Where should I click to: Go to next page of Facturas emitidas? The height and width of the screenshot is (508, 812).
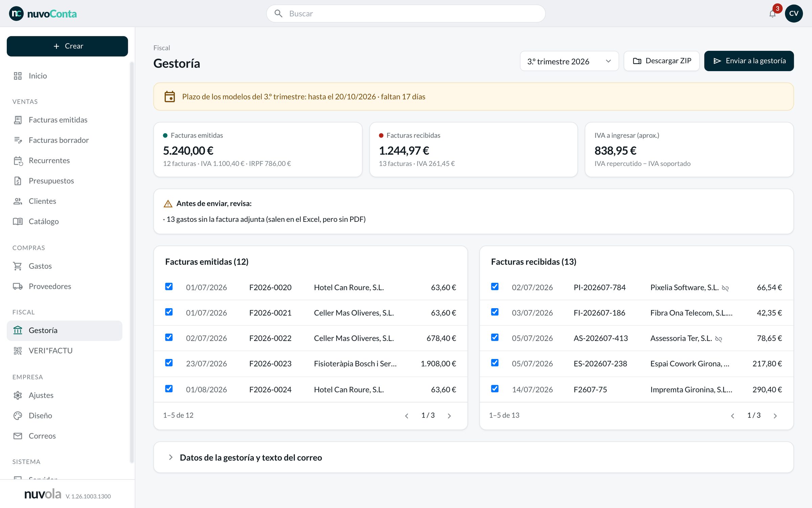click(449, 416)
